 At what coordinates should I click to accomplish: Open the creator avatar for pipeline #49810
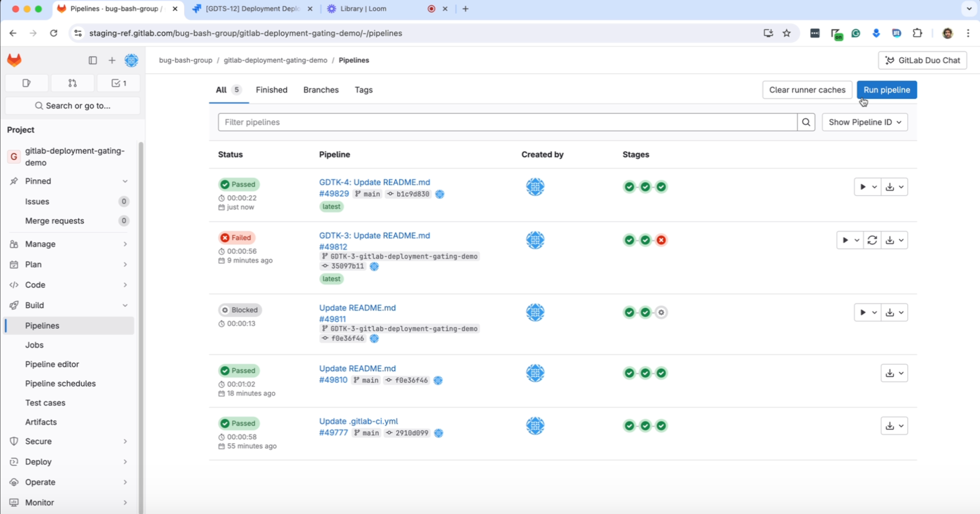535,373
